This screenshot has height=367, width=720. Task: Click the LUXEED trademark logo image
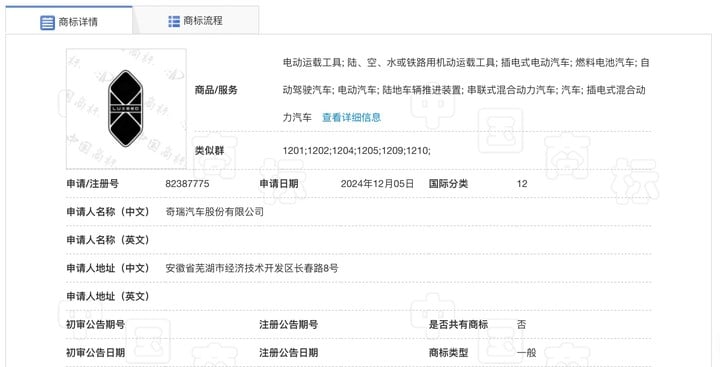(126, 109)
